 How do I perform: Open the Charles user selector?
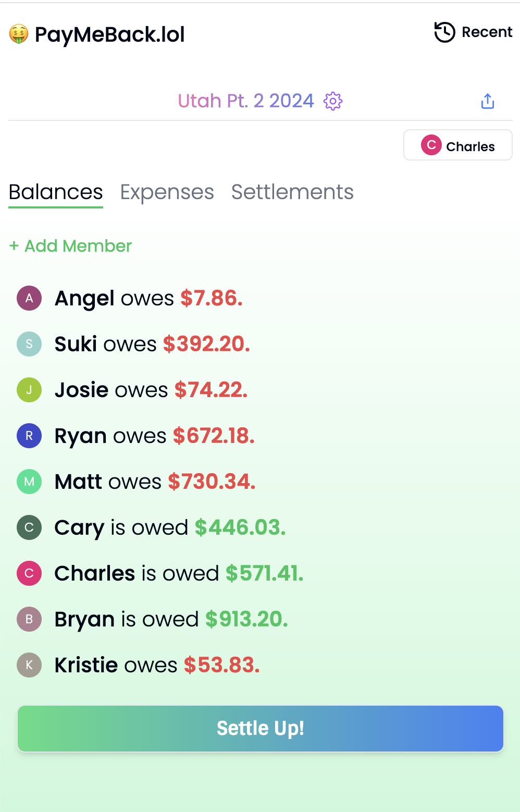click(458, 145)
